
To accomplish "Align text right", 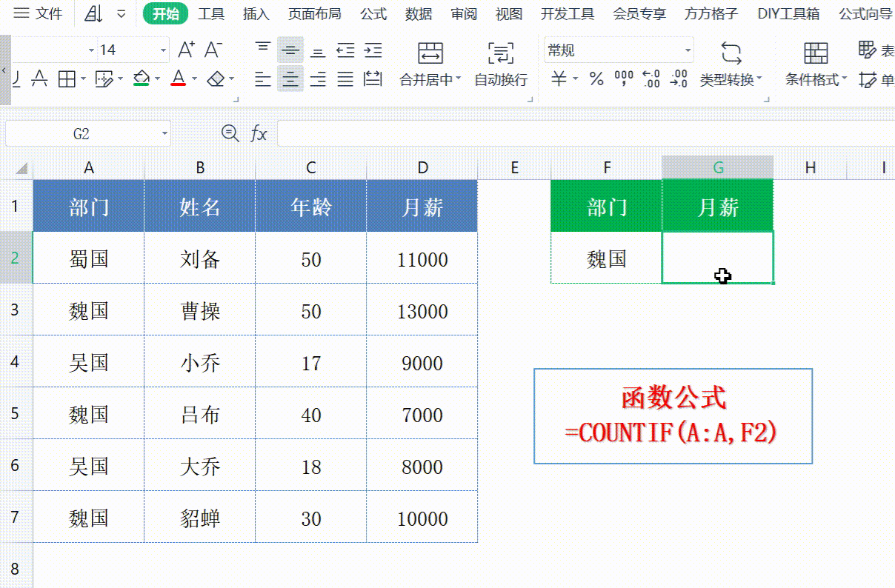I will (x=318, y=78).
